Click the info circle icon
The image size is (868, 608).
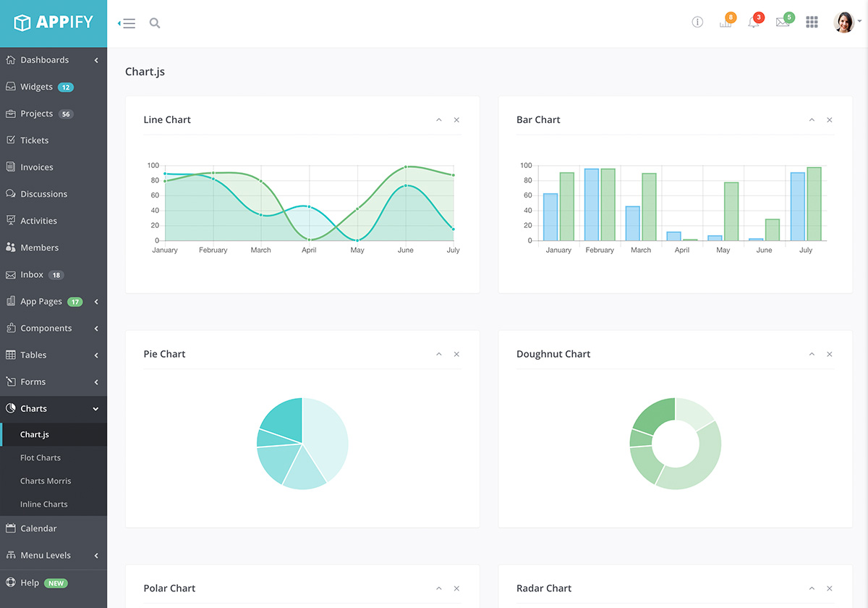point(697,22)
